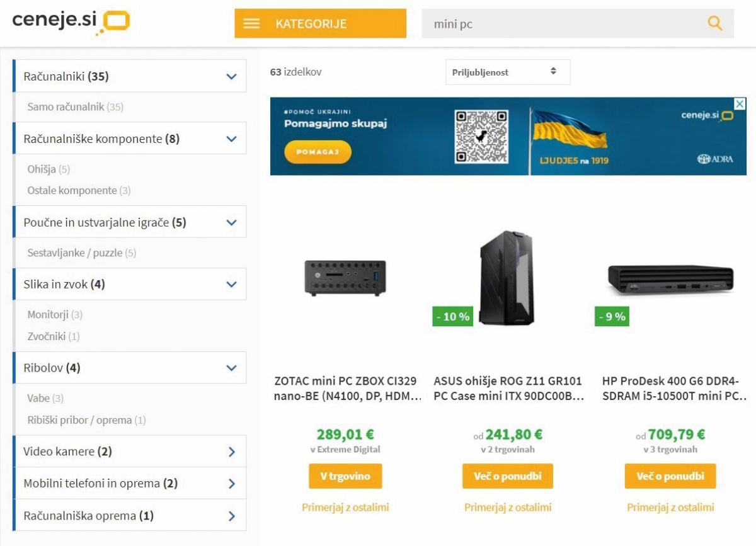This screenshot has width=756, height=546.
Task: Collapse Poučne in ustvarjalne igrače chevron
Action: [231, 222]
